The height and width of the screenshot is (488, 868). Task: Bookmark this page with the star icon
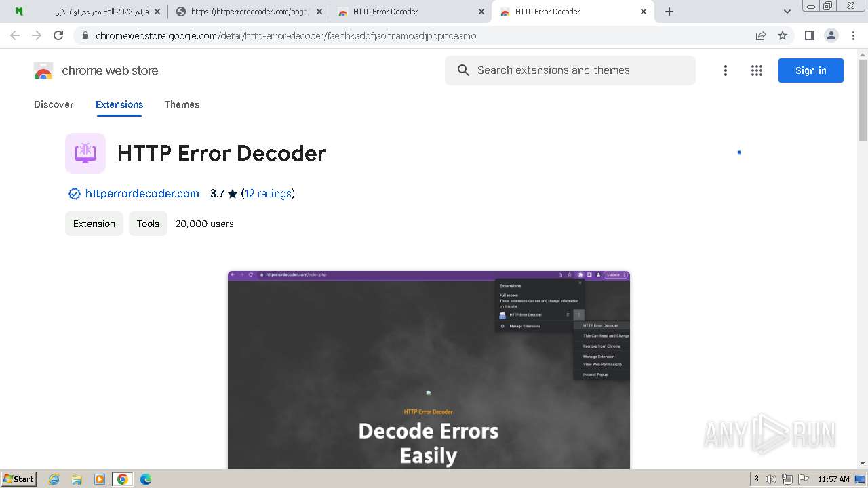coord(783,35)
